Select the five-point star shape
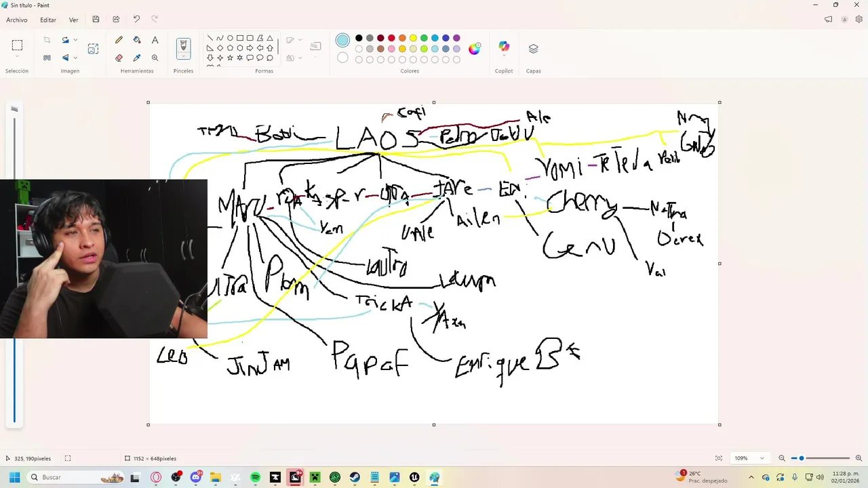The width and height of the screenshot is (868, 488). coord(230,58)
